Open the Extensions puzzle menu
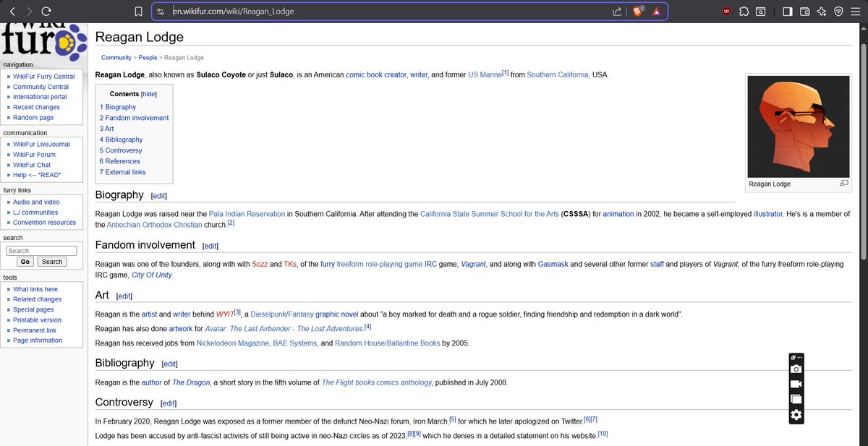Viewport: 868px width, 446px height. coord(744,12)
